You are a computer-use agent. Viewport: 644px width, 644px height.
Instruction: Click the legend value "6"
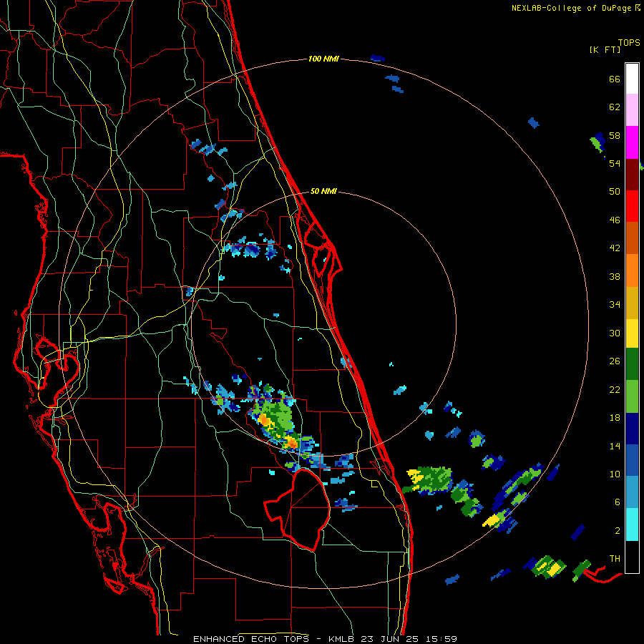(x=617, y=502)
